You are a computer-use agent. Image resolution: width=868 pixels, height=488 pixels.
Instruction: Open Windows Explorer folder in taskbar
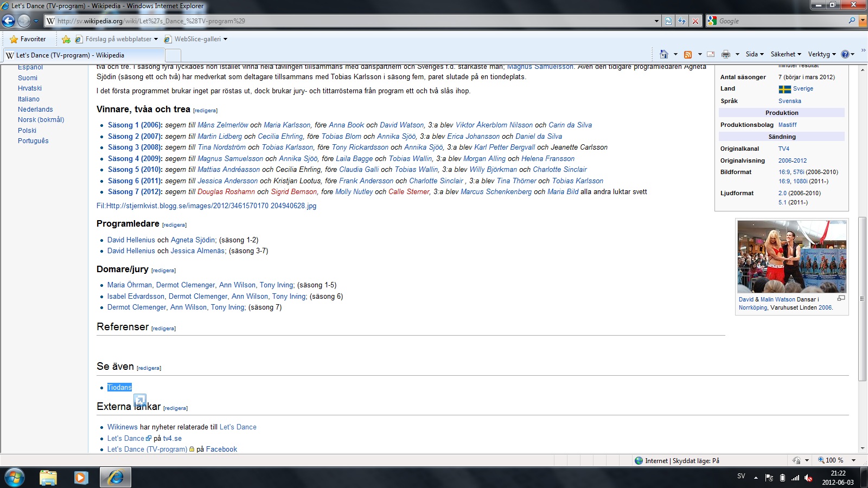tap(48, 477)
